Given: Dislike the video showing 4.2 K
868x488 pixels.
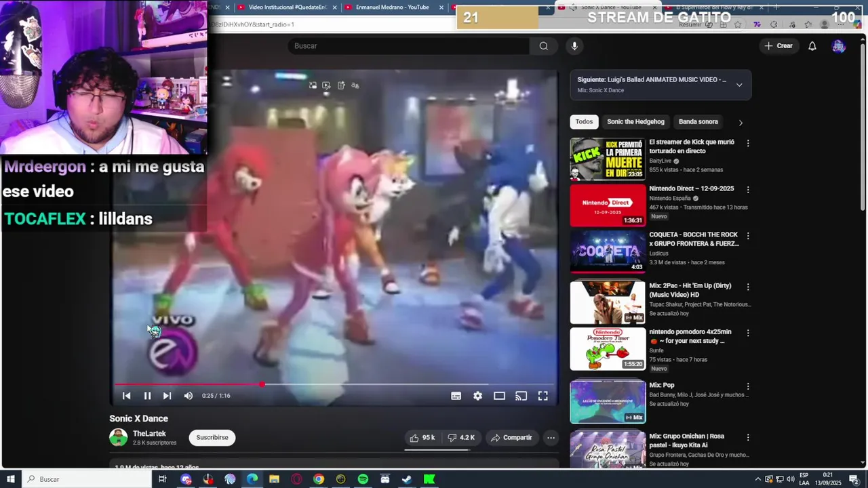Looking at the screenshot, I should 461,438.
